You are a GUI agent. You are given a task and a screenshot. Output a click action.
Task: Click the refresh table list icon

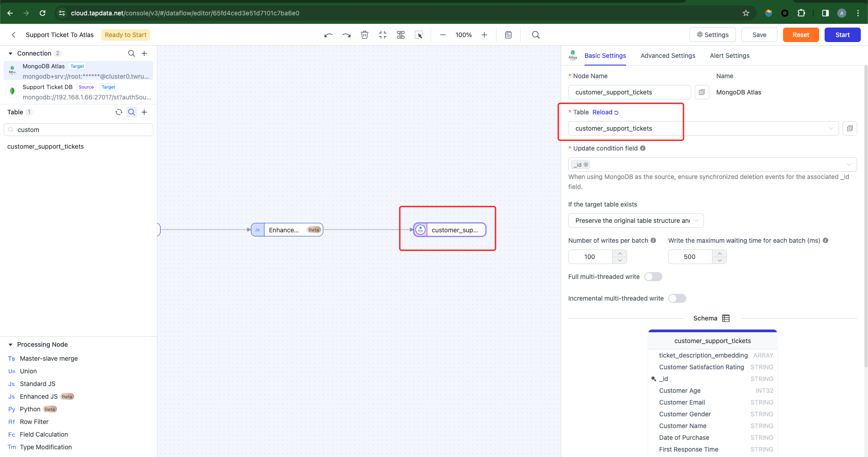coord(119,112)
